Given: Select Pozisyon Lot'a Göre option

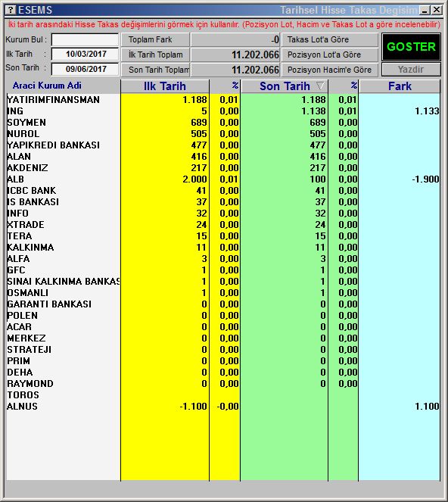Looking at the screenshot, I should point(330,55).
